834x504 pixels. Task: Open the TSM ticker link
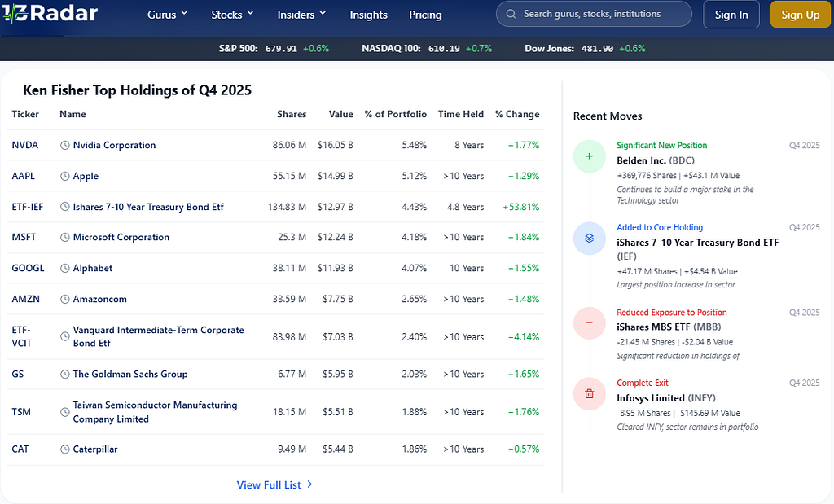click(21, 412)
